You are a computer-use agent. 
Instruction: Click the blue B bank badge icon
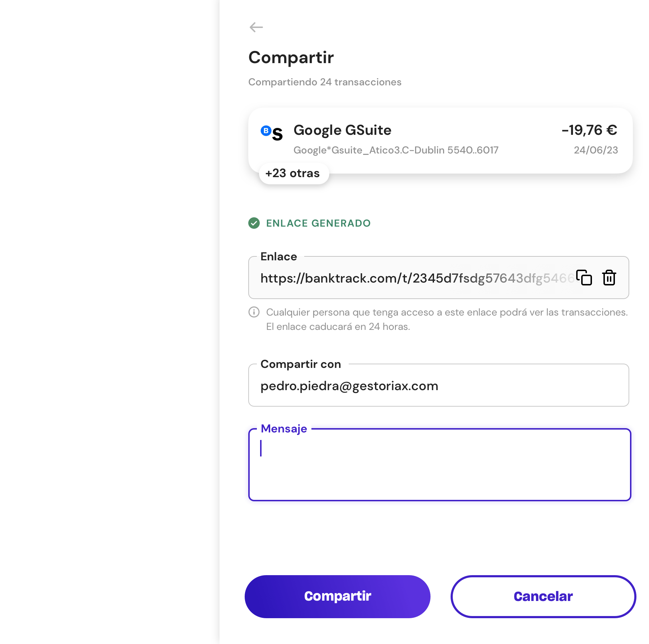click(266, 131)
